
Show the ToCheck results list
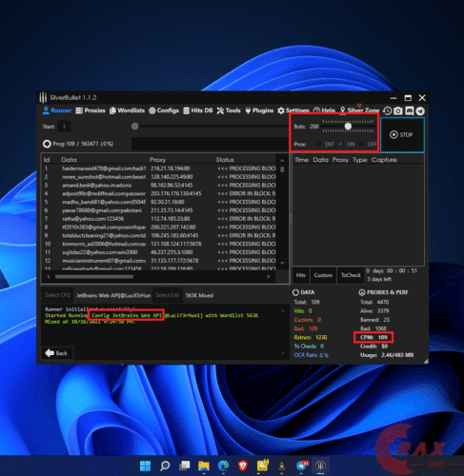(x=351, y=275)
